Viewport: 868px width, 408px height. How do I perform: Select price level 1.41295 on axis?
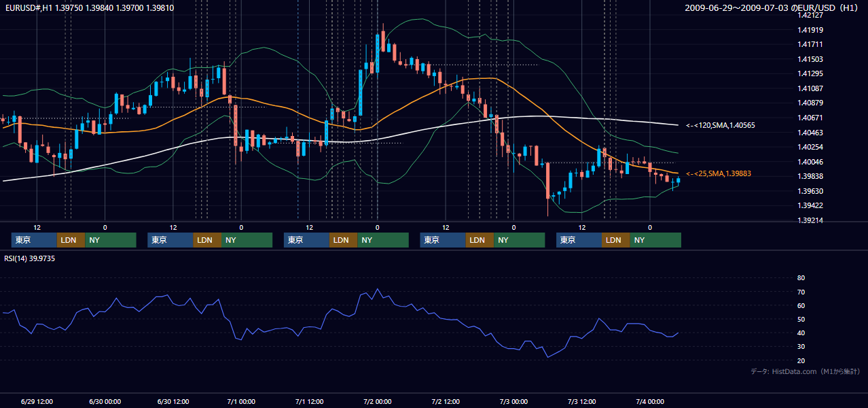[812, 73]
